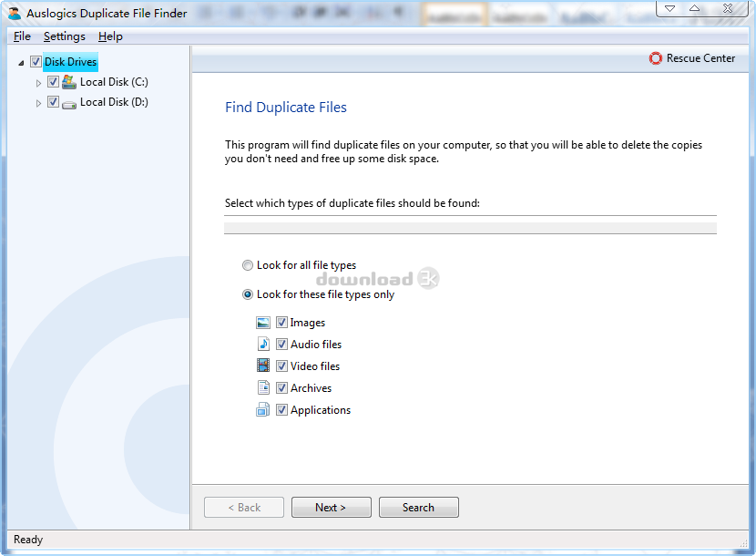Viewport: 756px width, 556px height.
Task: Uncheck the Applications checkbox
Action: point(281,410)
